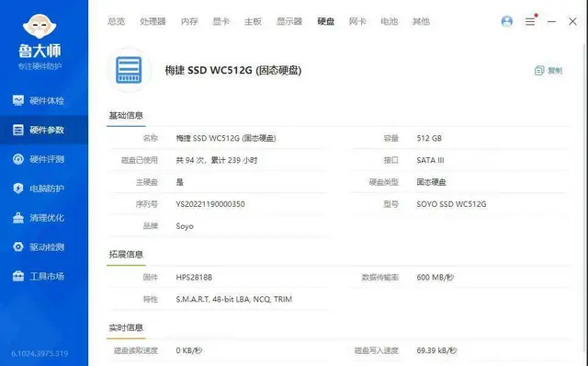Switch to the 显卡 tab

pos(220,21)
